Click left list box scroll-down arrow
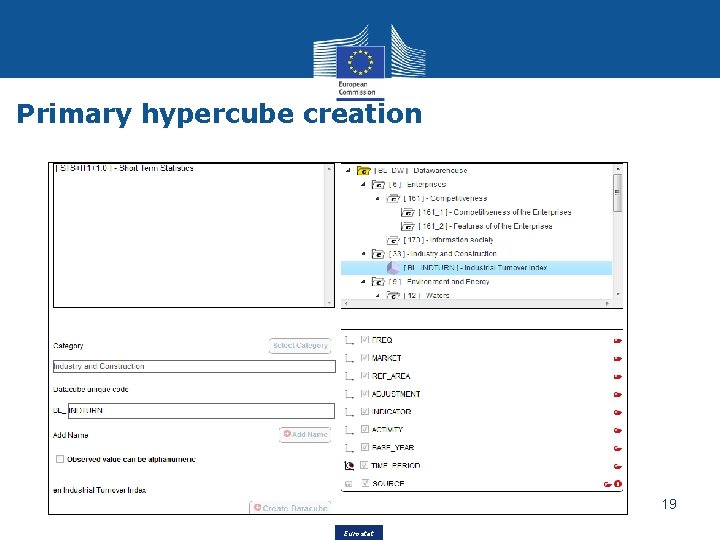 click(x=329, y=303)
